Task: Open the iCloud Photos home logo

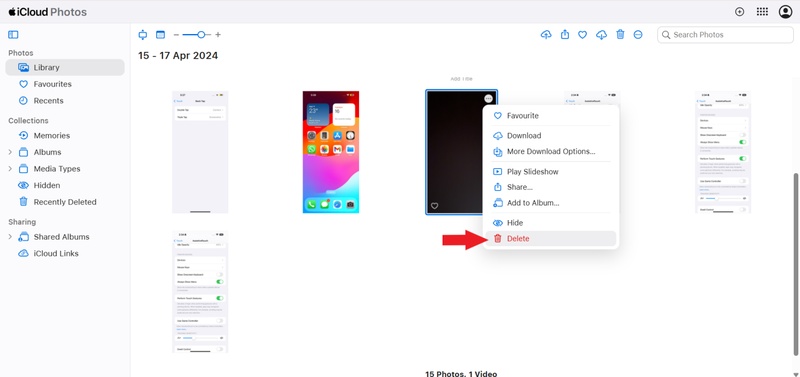Action: (47, 12)
